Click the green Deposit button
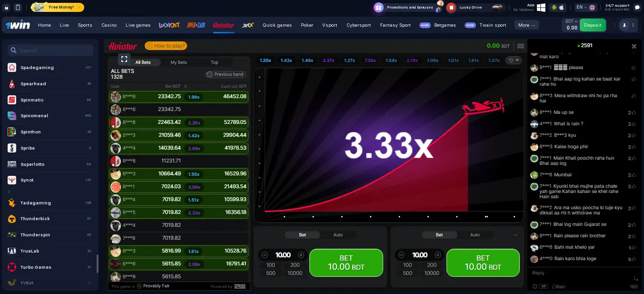 click(593, 25)
